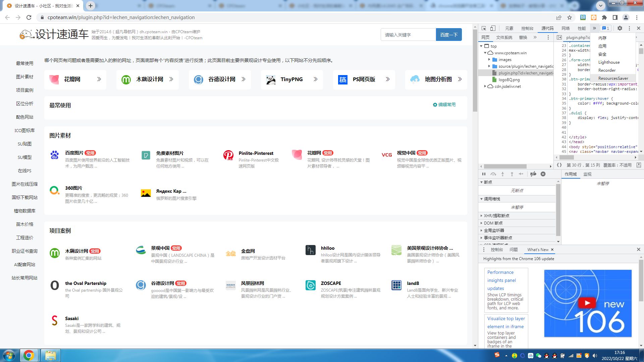Image resolution: width=644 pixels, height=362 pixels.
Task: Open the Chrome profile avatar
Action: (626, 17)
